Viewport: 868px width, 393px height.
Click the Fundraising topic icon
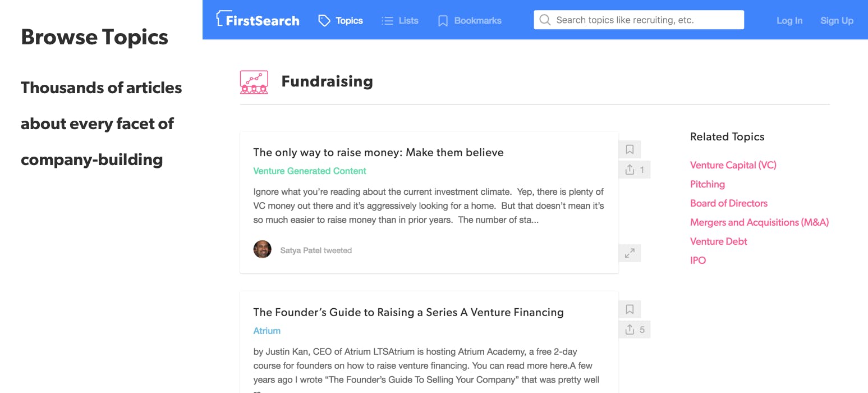(x=254, y=82)
